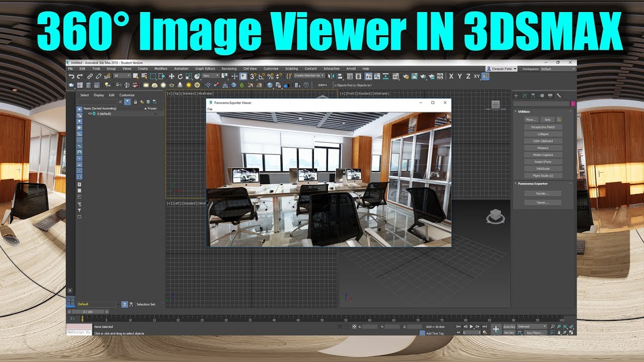The width and height of the screenshot is (644, 362).
Task: Click the Cone primitive icon
Action: pyautogui.click(x=180, y=85)
